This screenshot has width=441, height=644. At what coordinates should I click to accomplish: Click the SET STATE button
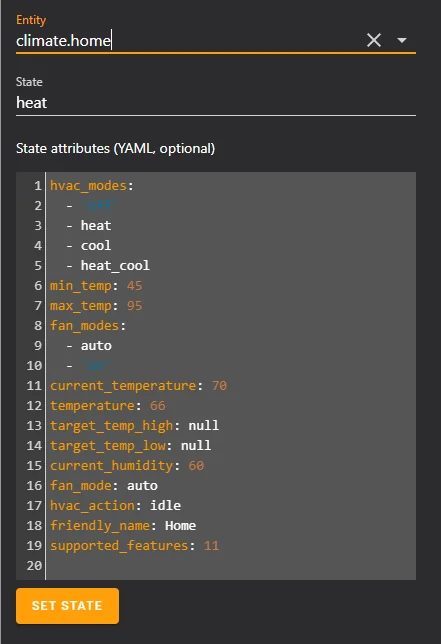(x=67, y=606)
